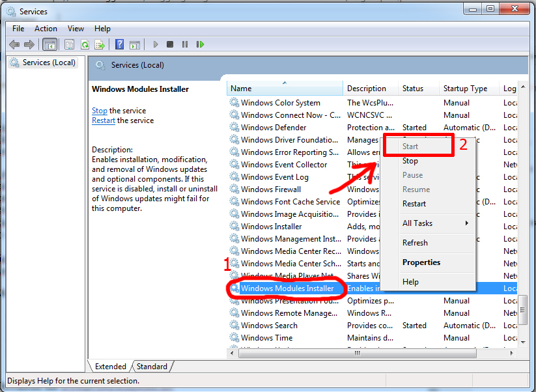The image size is (536, 392).
Task: Click the Start Service play icon
Action: coord(156,44)
